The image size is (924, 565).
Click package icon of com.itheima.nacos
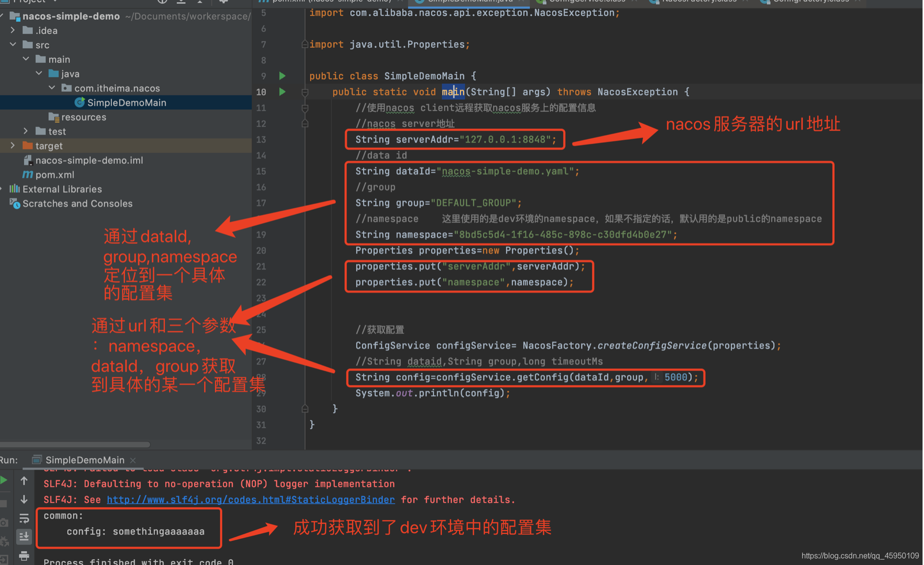coord(66,88)
